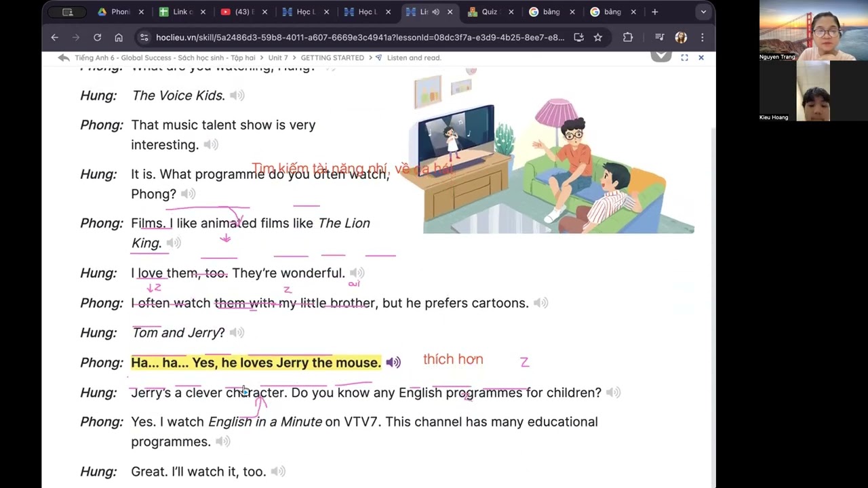
Task: Open 'GETTING STARTED' breadcrumb link
Action: [332, 58]
